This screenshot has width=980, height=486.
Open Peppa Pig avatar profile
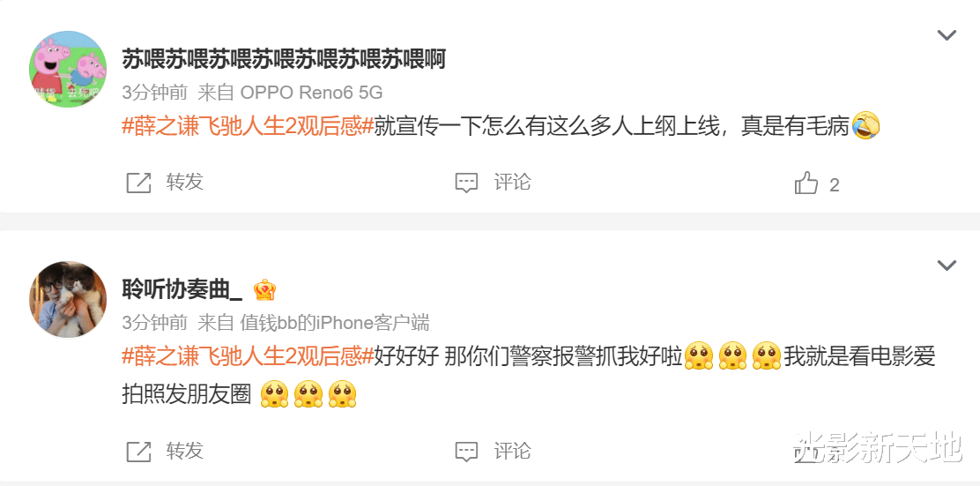68,69
